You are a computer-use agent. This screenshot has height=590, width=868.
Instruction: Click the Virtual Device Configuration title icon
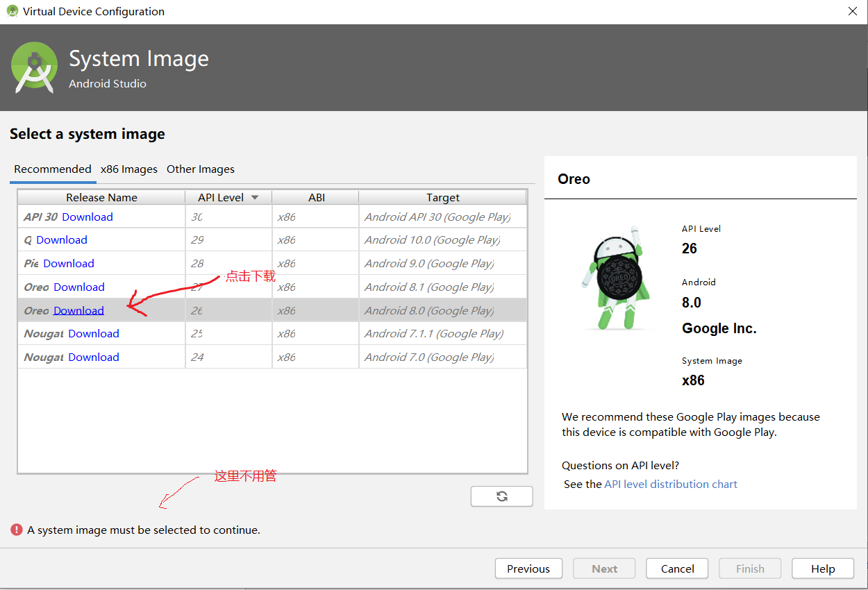(x=12, y=11)
